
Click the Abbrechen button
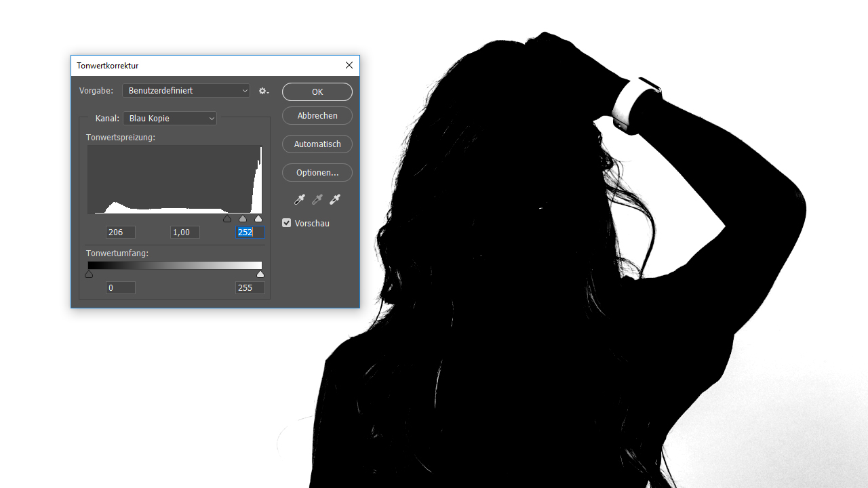coord(317,116)
